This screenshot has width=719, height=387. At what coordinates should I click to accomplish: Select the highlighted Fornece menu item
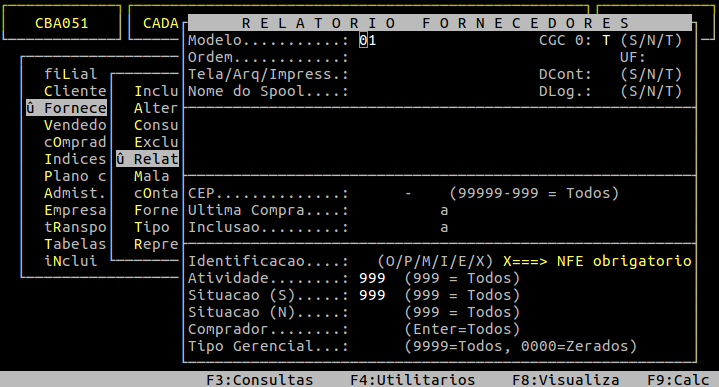click(x=66, y=108)
